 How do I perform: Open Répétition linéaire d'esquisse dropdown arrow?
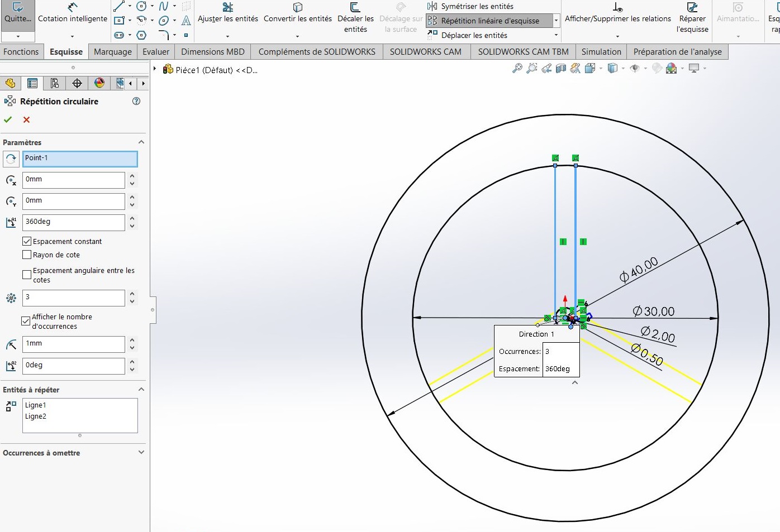(x=556, y=21)
